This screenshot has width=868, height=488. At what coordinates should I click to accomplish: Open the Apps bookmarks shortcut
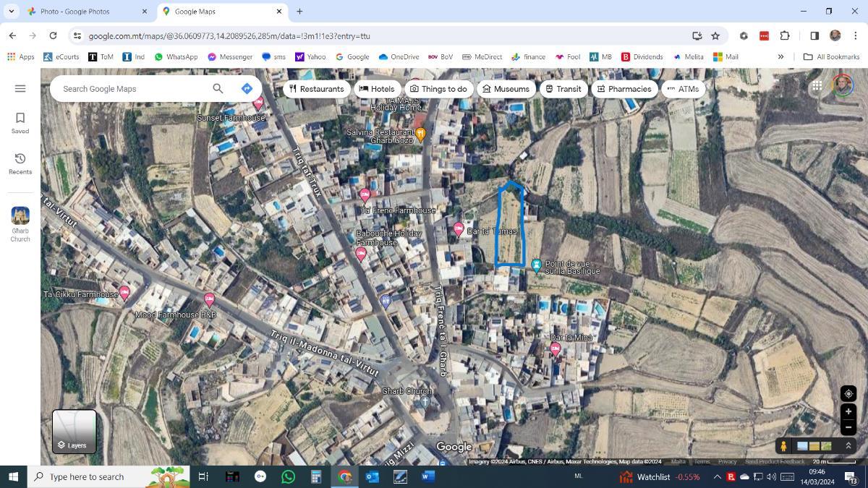(20, 56)
